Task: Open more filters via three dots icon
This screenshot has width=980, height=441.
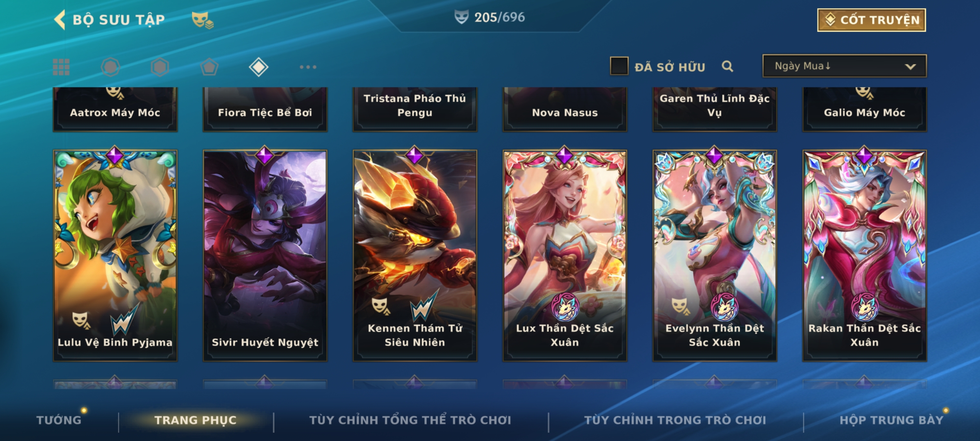Action: pyautogui.click(x=308, y=67)
